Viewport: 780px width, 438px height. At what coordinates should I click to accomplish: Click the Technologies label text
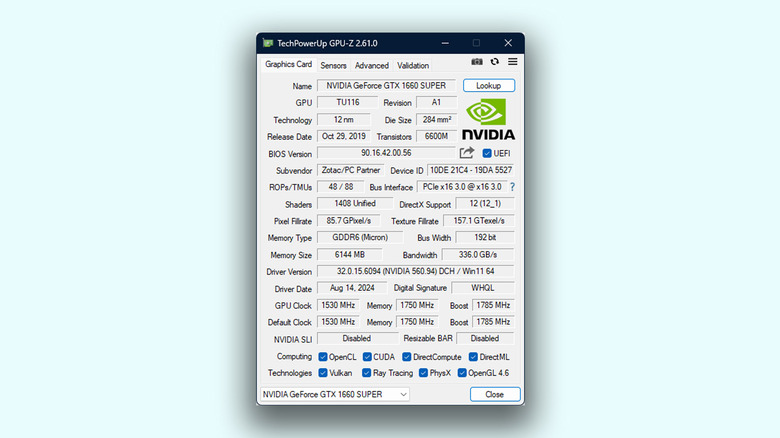(x=290, y=373)
